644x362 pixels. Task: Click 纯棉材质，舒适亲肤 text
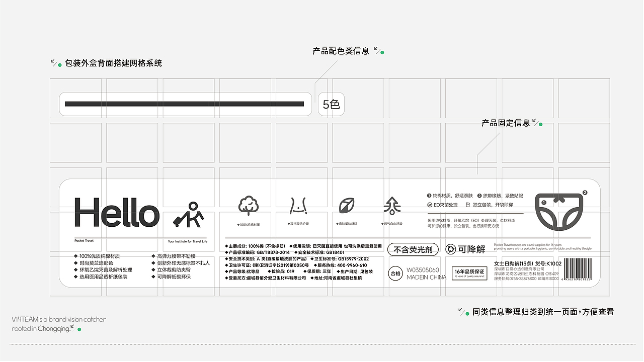point(453,196)
